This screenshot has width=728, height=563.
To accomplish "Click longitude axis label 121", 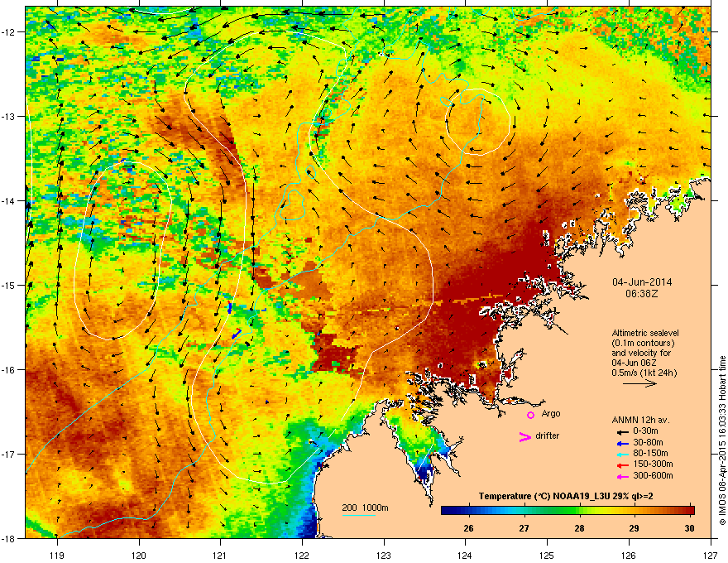I will [x=220, y=555].
